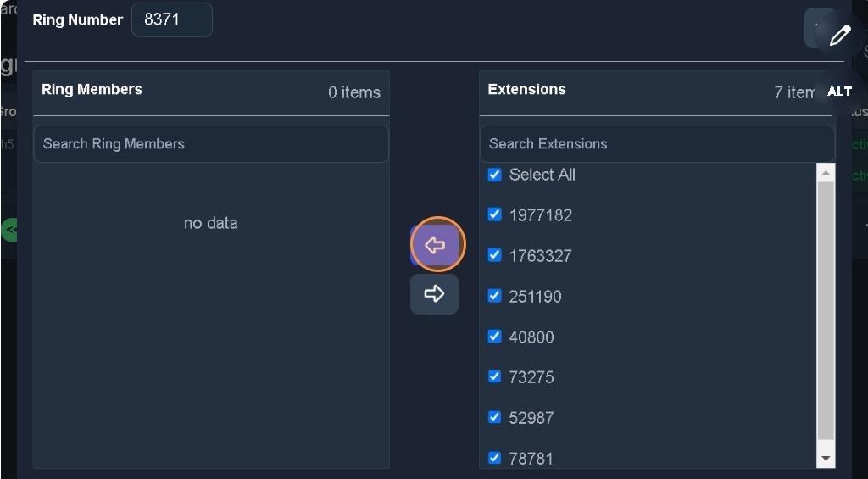The image size is (868, 479).
Task: Click the Extensions panel header
Action: 527,90
